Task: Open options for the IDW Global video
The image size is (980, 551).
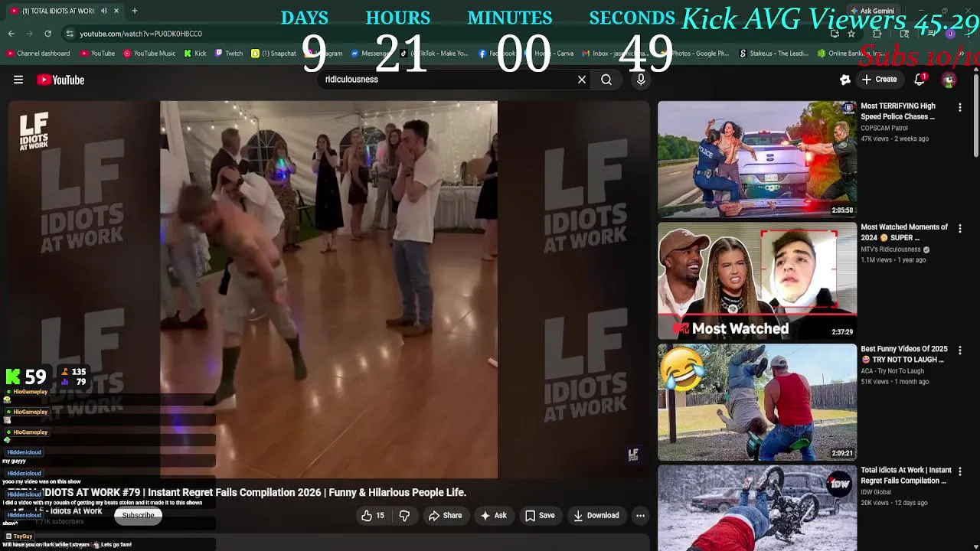Action: (959, 471)
